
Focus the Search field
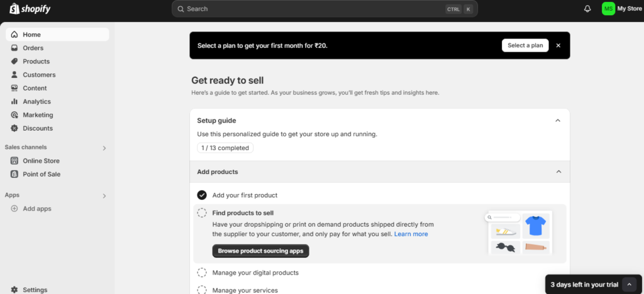click(325, 9)
